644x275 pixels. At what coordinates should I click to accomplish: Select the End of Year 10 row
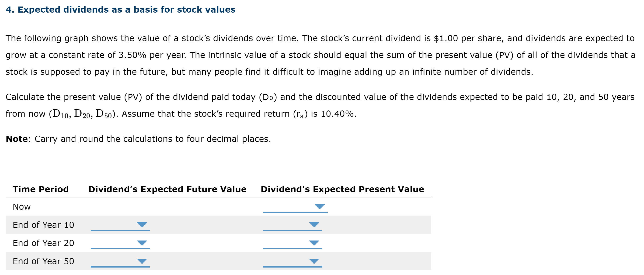(x=43, y=225)
